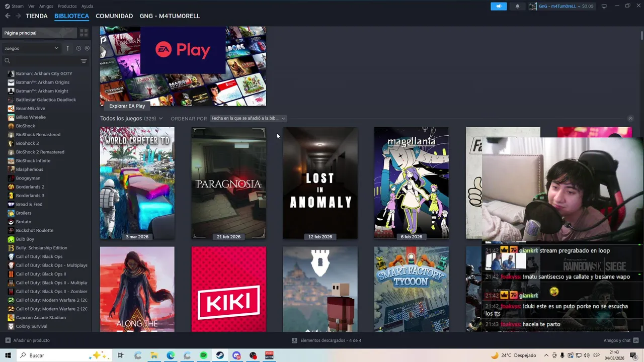Click the library vertical scrollbar
Image resolution: width=644 pixels, height=362 pixels.
pos(641,36)
